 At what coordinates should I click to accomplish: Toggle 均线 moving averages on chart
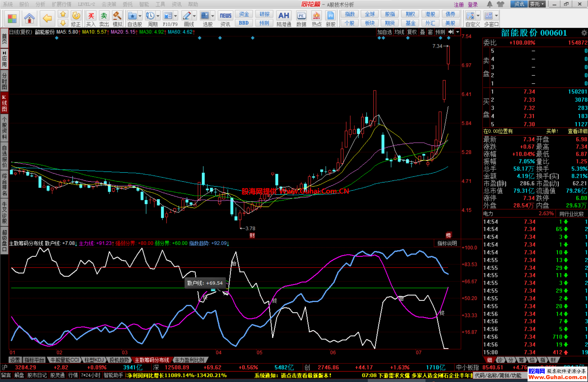coord(399,32)
